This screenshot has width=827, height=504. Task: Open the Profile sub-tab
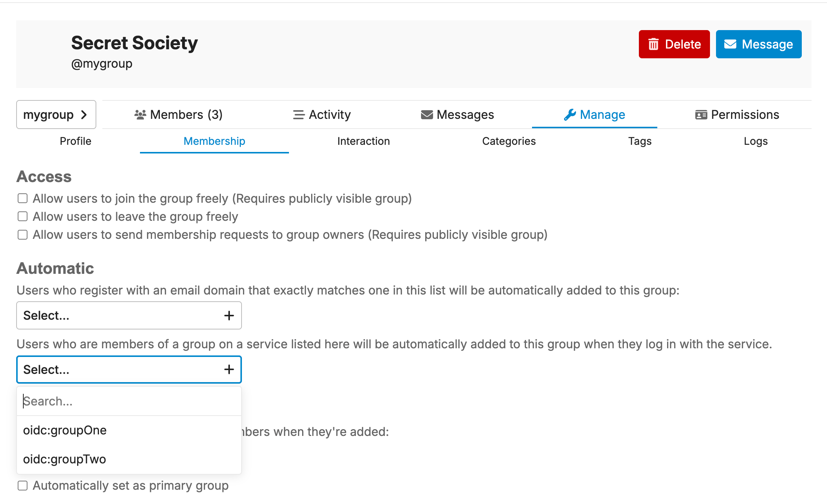pos(76,141)
